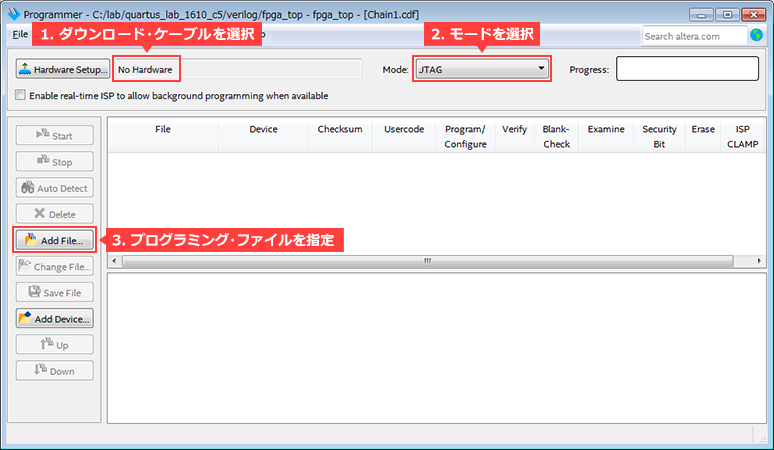
Task: Click the Stop button
Action: (55, 161)
